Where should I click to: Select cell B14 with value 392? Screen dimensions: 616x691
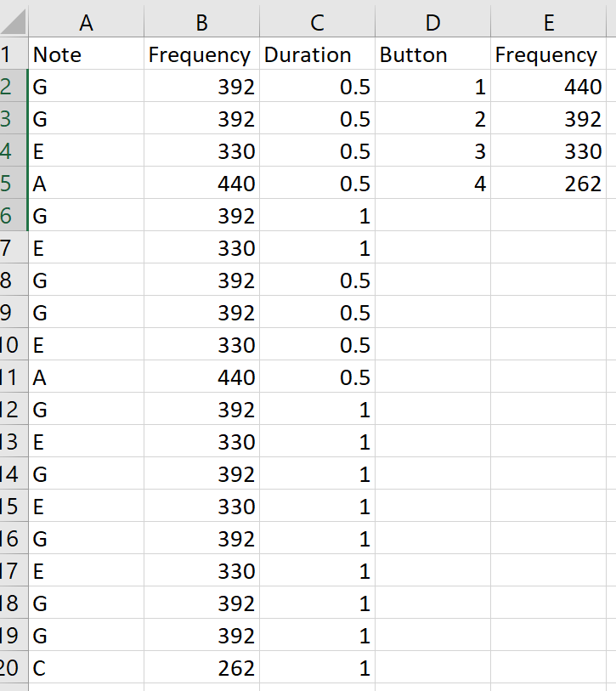tap(202, 473)
